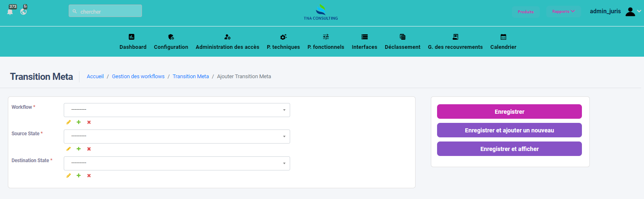Click Enregistrer et ajouter un nouveau
This screenshot has width=644, height=199.
509,130
